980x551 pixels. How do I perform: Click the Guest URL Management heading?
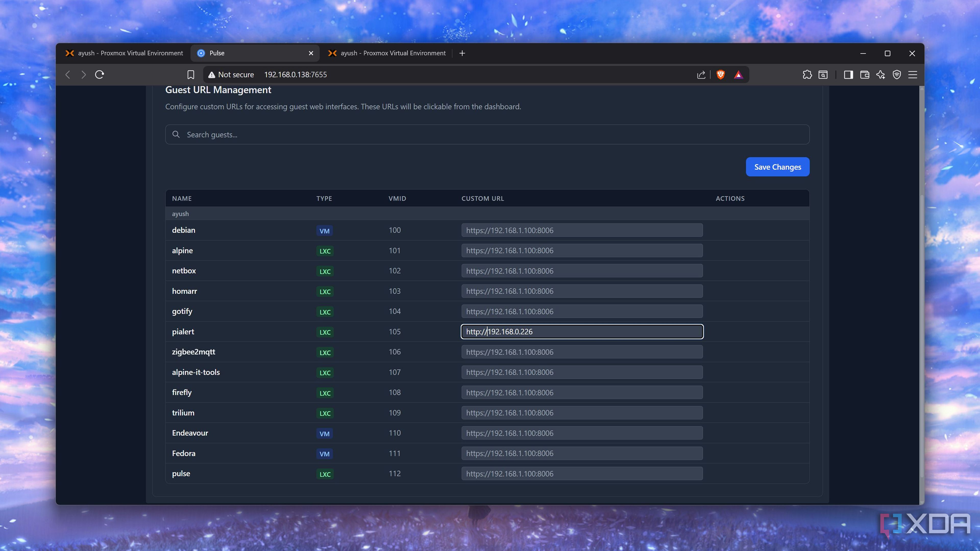(218, 90)
